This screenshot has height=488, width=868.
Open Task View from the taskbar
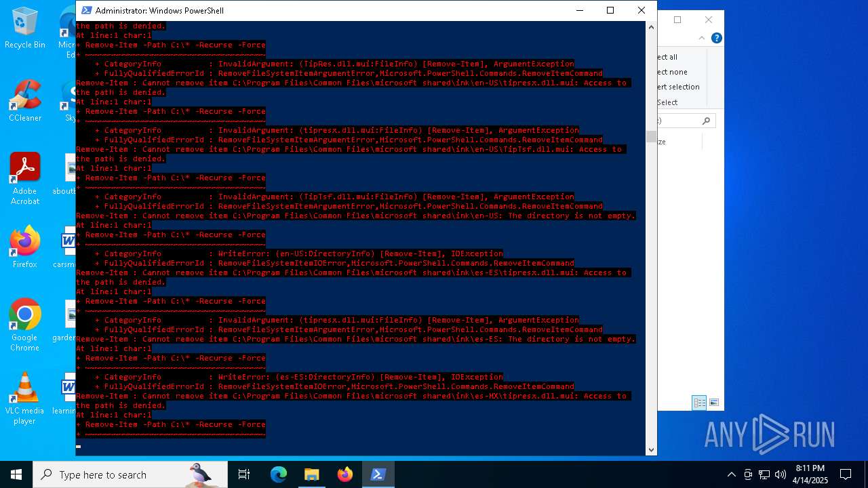pyautogui.click(x=244, y=474)
